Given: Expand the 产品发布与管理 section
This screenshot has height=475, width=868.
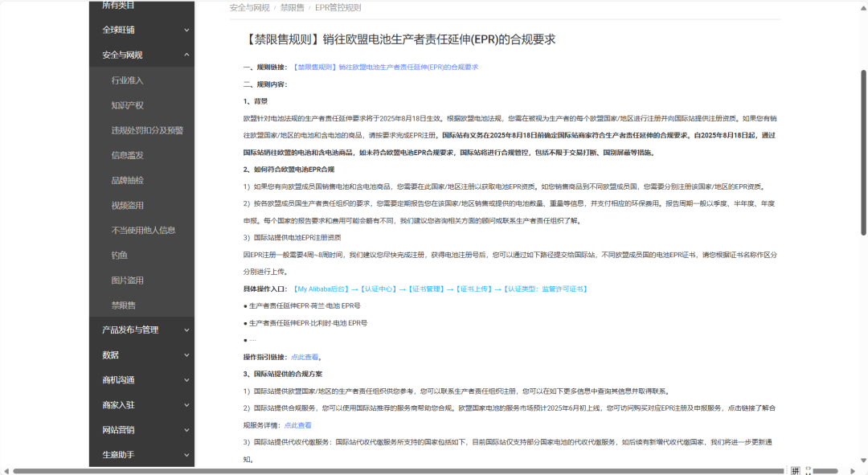Looking at the screenshot, I should [x=141, y=330].
